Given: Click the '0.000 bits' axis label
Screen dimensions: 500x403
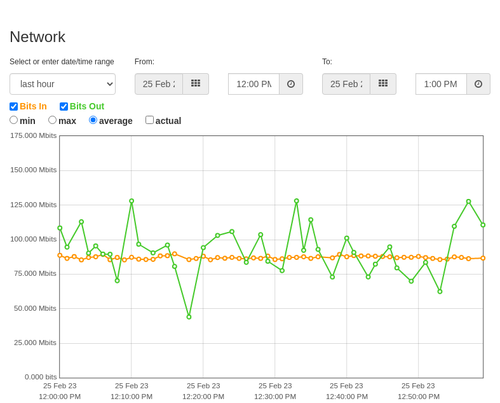Looking at the screenshot, I should [41, 377].
